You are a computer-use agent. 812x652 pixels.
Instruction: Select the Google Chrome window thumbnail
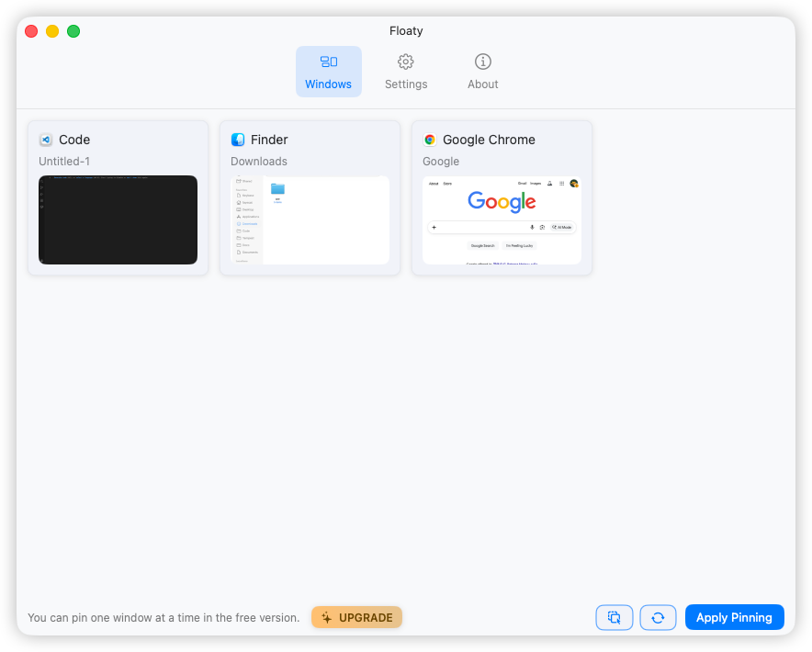pos(502,219)
